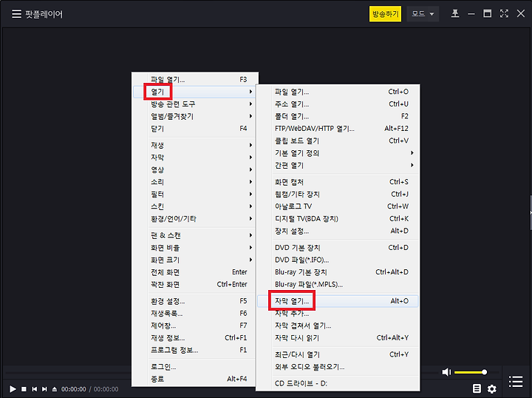
Task: Expand the 영상 submenu
Action: pos(195,169)
